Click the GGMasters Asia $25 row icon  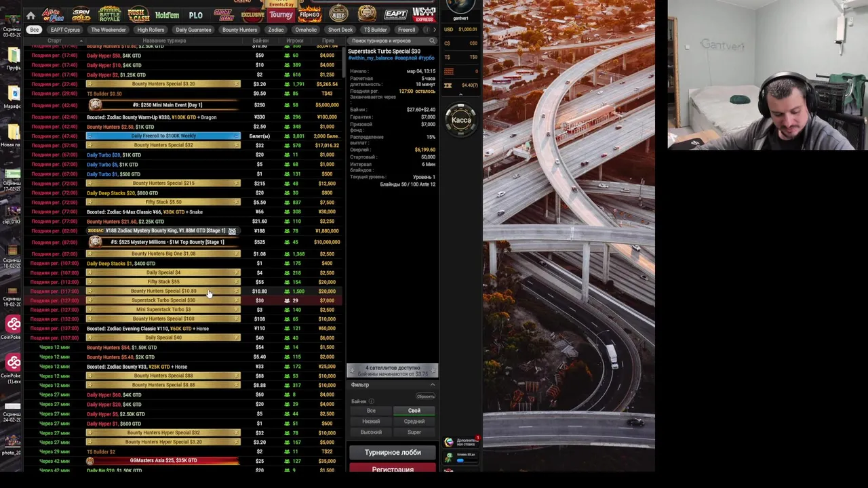(x=90, y=461)
